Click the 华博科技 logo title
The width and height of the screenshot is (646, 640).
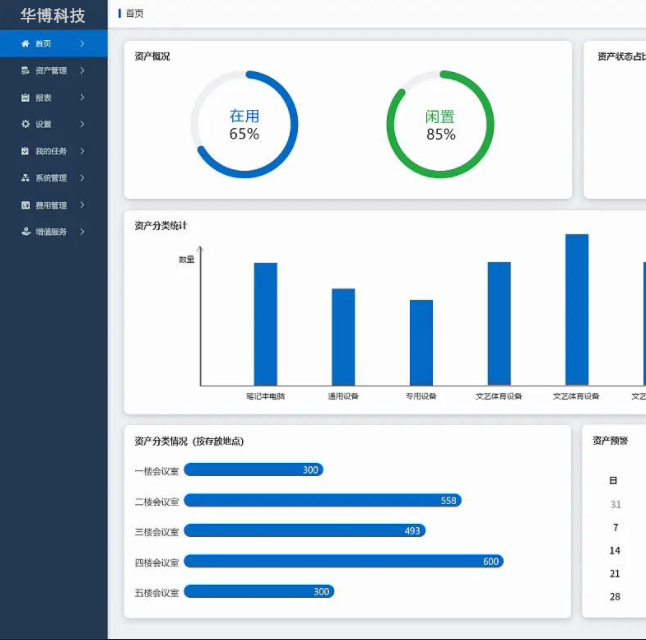click(53, 16)
